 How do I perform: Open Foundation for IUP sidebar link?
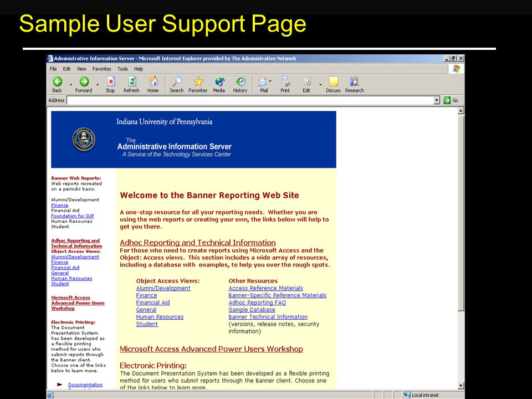point(73,216)
